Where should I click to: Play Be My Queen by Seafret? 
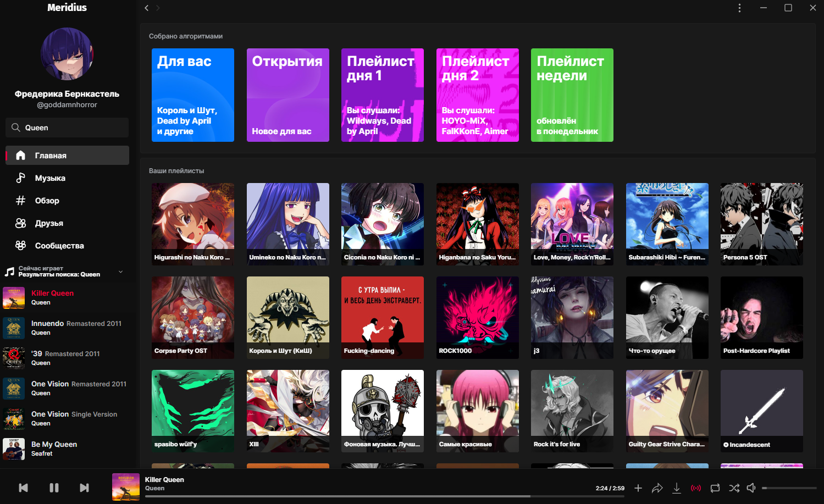tap(67, 448)
